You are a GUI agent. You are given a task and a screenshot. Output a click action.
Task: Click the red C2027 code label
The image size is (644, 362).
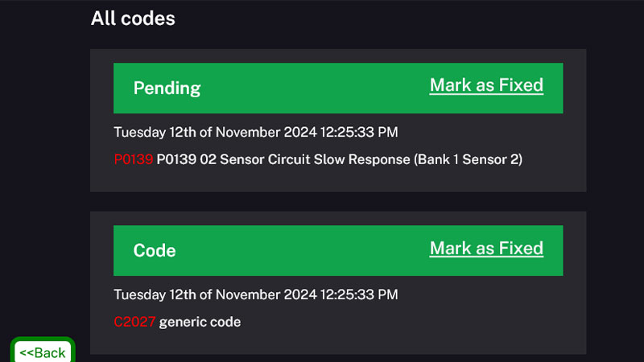coord(134,323)
